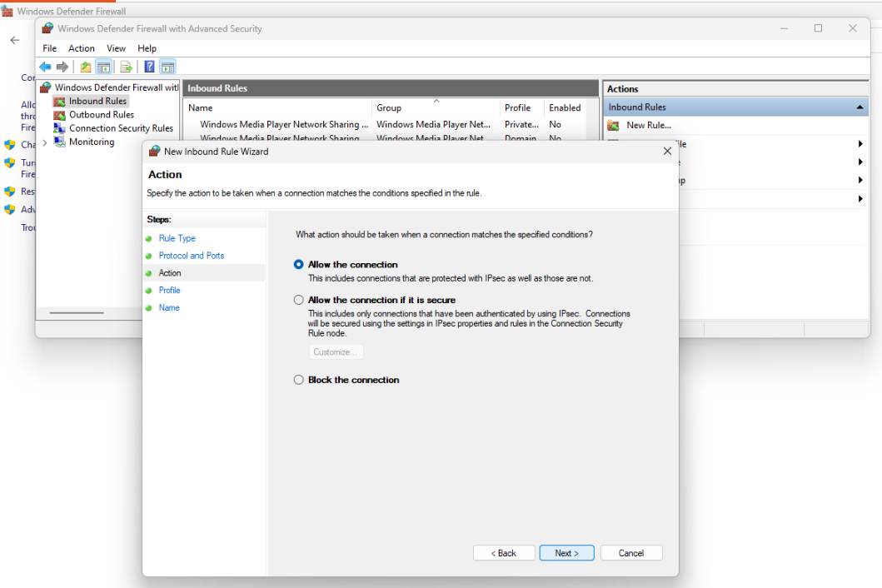Toggle the Show/Hide Console Tree toolbar icon
Image resolution: width=882 pixels, height=588 pixels.
pyautogui.click(x=103, y=67)
